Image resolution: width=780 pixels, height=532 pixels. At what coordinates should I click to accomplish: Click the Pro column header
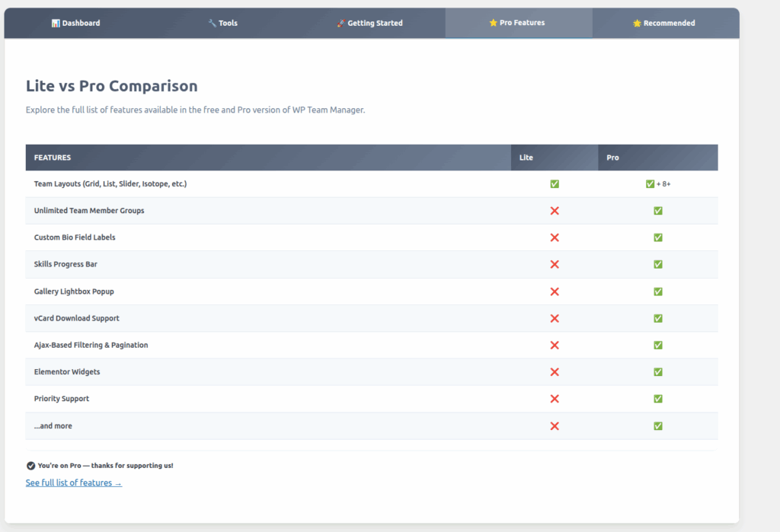point(612,158)
